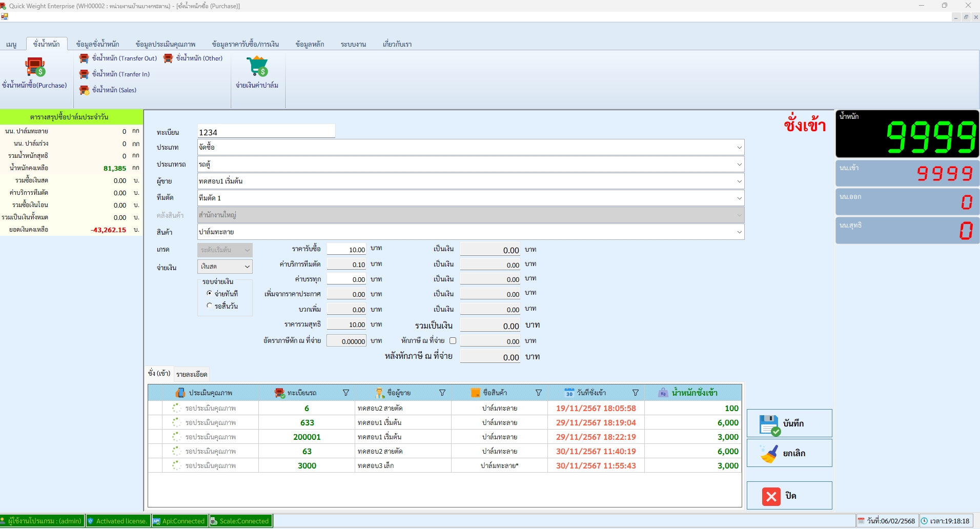The width and height of the screenshot is (980, 529).
Task: Click วันที่ชั่งเข้า calendar icon
Action: coord(569,393)
